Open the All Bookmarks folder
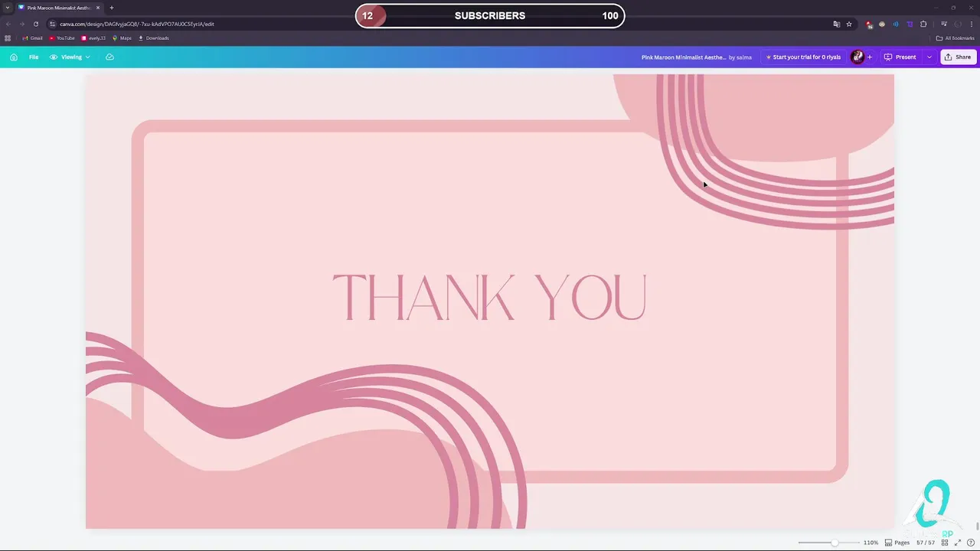Viewport: 980px width, 551px height. point(955,38)
